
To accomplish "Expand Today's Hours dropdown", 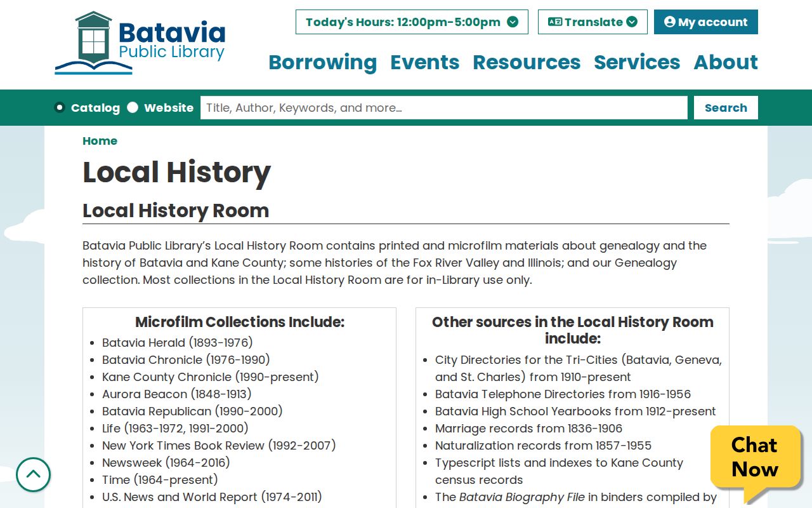I will pos(412,22).
